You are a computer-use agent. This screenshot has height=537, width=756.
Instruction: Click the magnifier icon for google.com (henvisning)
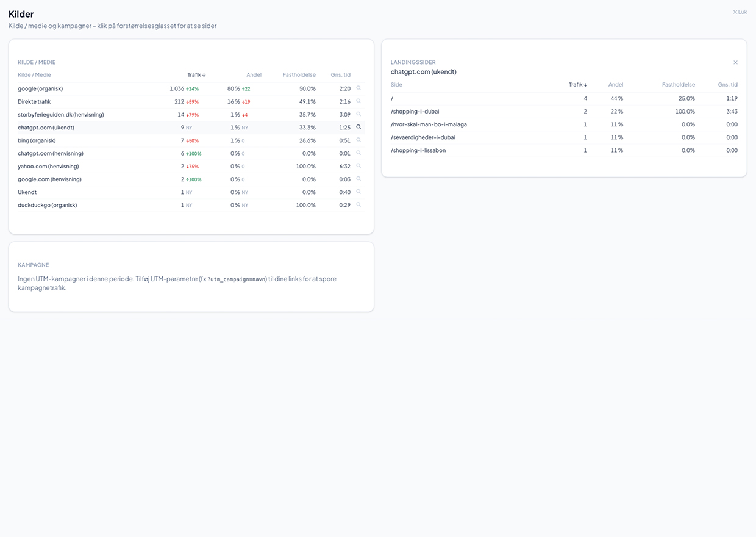coord(358,179)
